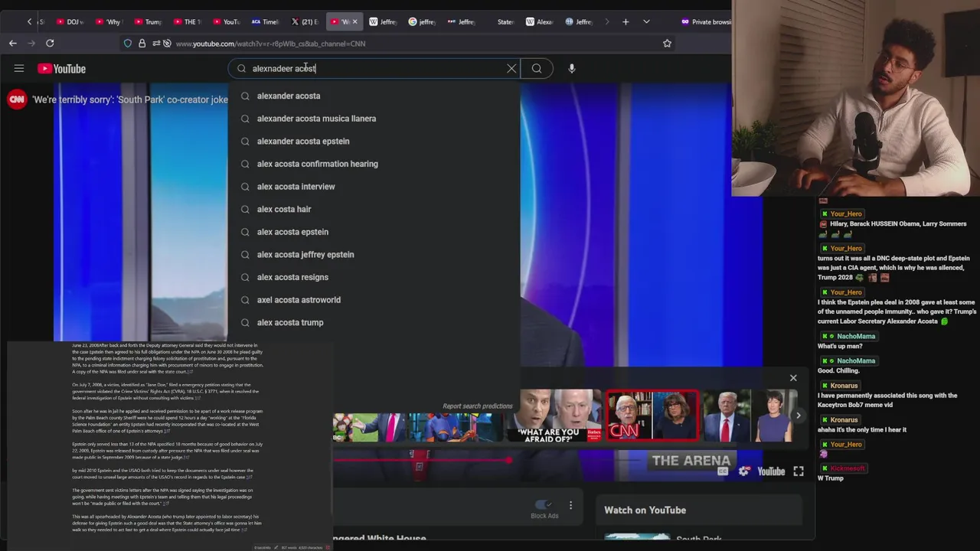Open the YouTube hamburger guide menu
980x551 pixels.
(19, 69)
